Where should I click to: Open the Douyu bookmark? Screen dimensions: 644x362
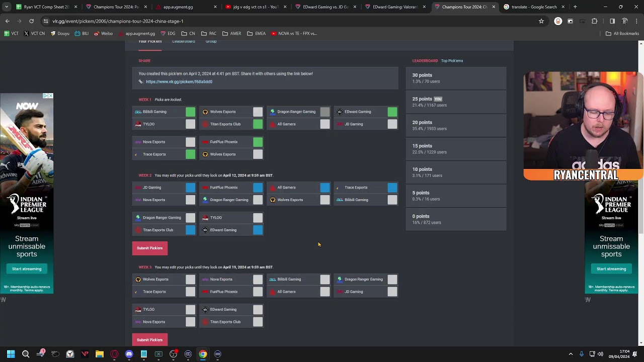pos(60,34)
